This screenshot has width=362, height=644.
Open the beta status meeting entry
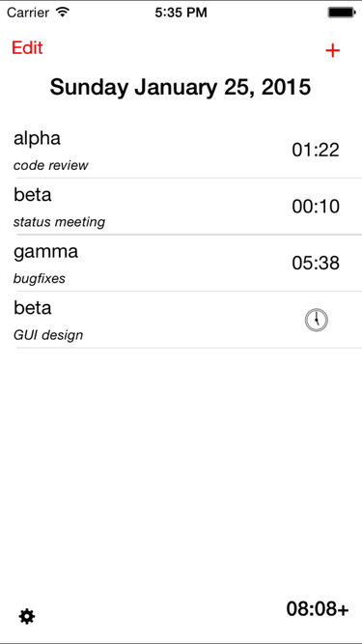click(181, 207)
